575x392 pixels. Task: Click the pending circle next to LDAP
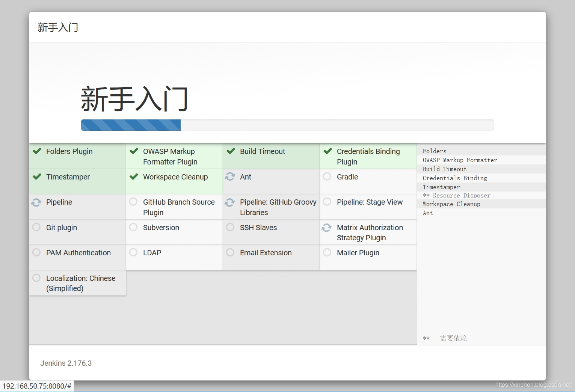pos(133,252)
